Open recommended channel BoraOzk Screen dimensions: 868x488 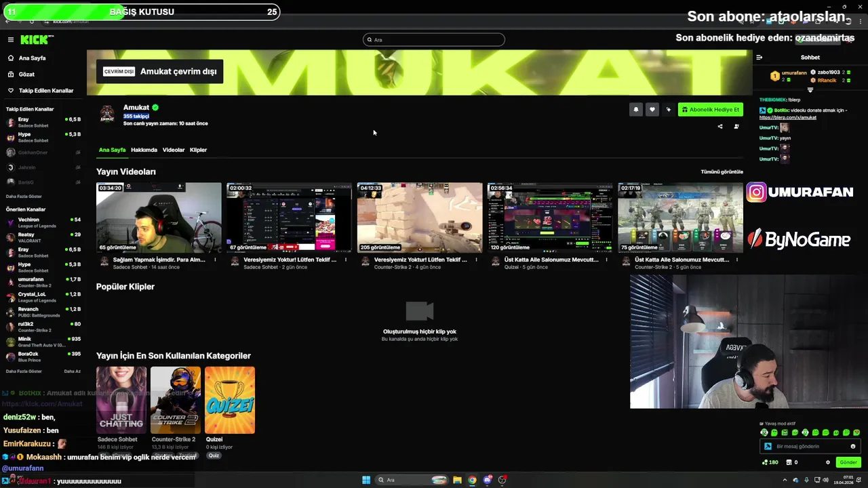[43, 357]
